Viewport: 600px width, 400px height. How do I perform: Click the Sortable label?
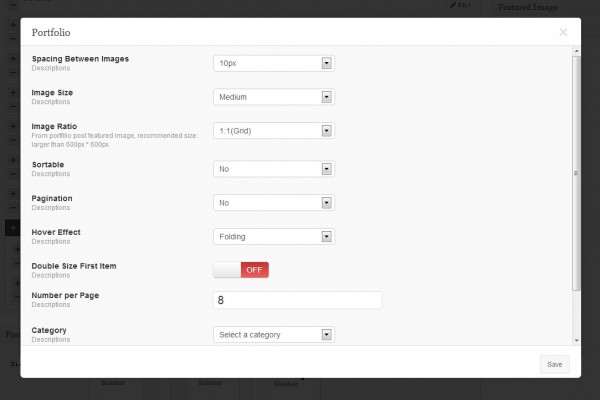[48, 165]
